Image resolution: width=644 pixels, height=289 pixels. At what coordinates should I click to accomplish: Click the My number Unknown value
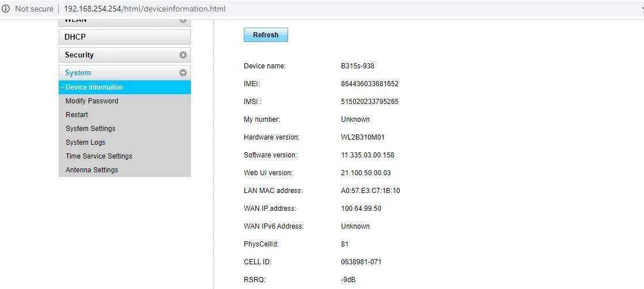point(355,120)
